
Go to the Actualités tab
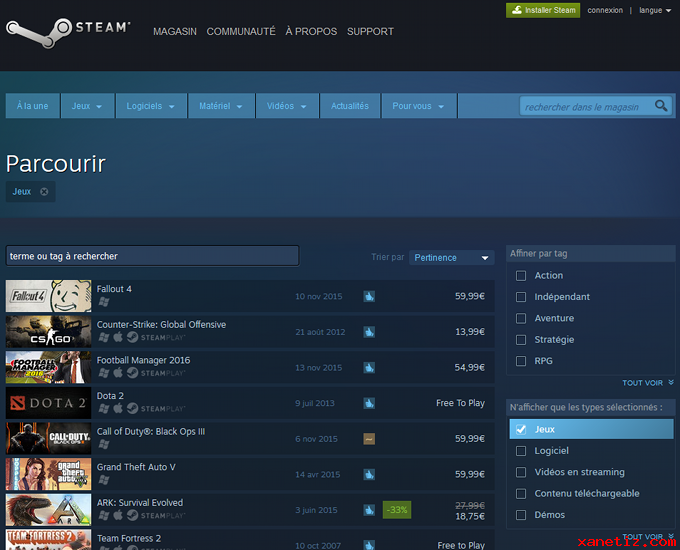(x=350, y=106)
